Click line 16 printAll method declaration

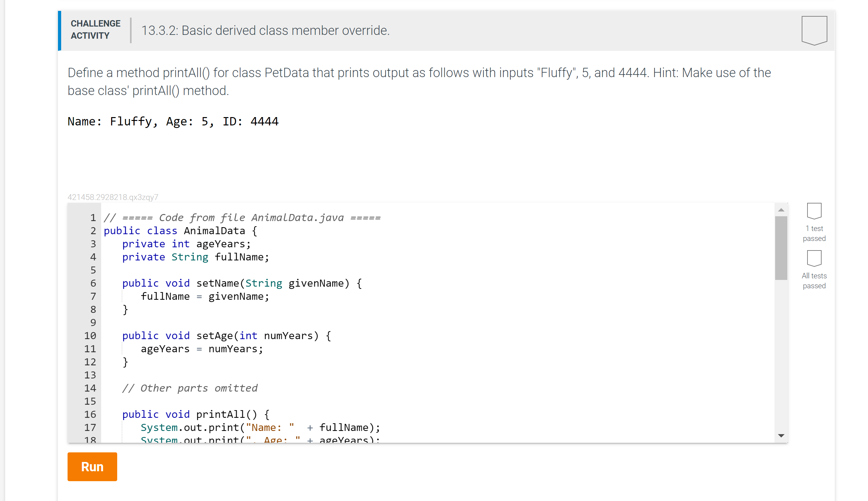(195, 414)
